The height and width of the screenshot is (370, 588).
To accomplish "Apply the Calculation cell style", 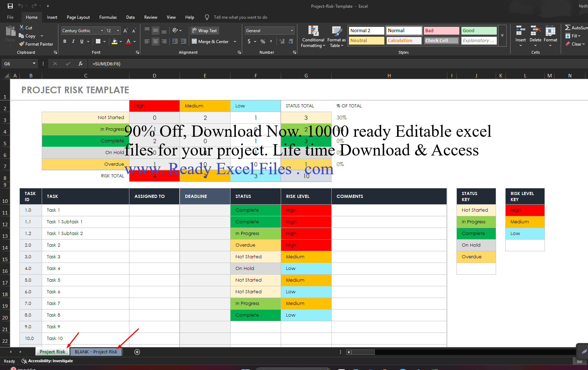I will coord(404,41).
